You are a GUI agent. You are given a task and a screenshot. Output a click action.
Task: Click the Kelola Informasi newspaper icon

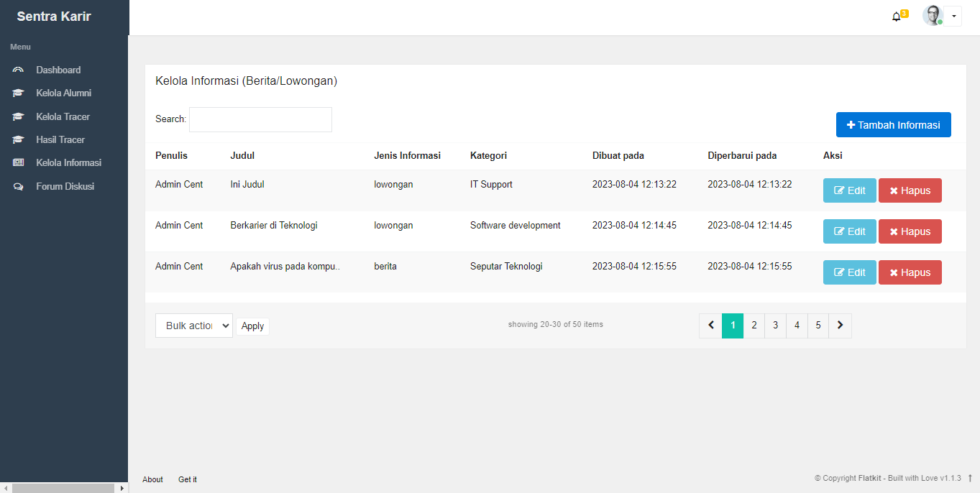19,163
